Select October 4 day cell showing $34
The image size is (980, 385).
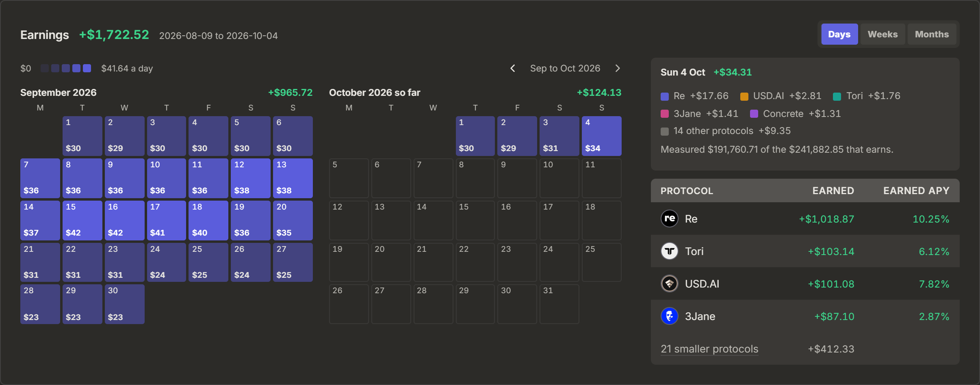click(602, 136)
